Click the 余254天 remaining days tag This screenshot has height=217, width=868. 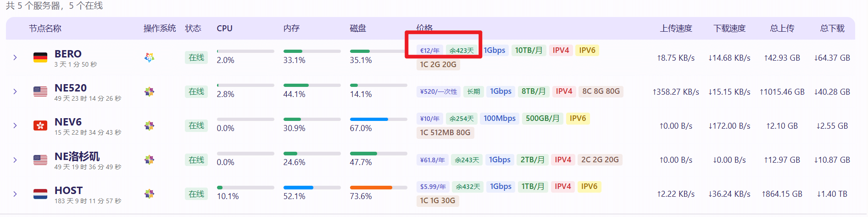click(x=462, y=119)
